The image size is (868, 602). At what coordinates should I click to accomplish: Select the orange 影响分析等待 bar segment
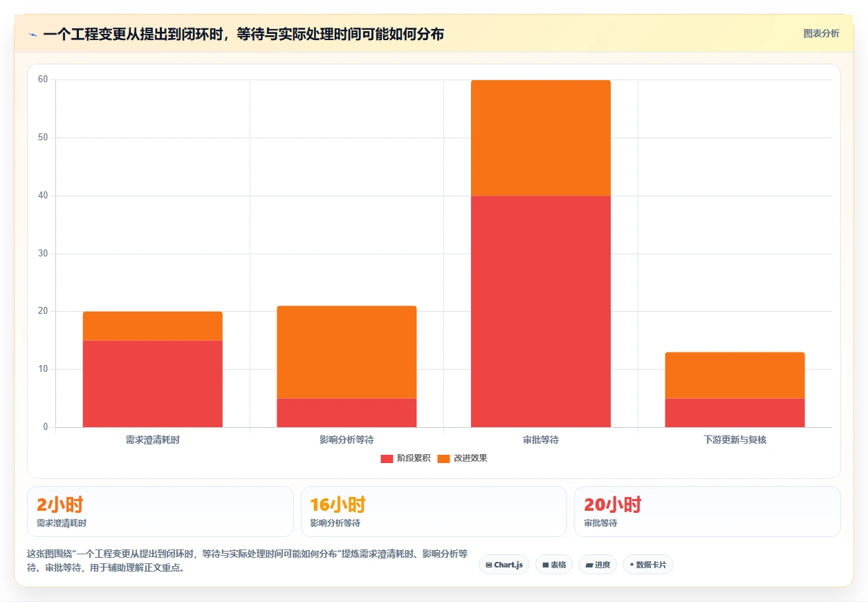coord(347,352)
